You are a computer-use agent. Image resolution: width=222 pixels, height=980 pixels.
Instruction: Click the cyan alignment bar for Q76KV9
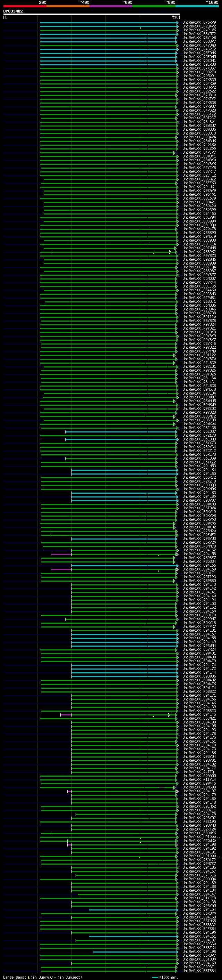109,23
